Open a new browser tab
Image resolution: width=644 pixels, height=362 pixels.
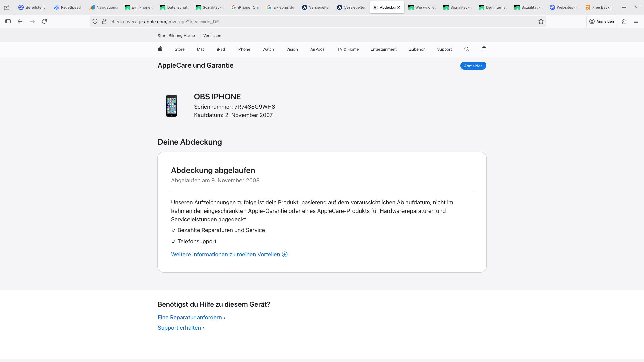point(624,7)
